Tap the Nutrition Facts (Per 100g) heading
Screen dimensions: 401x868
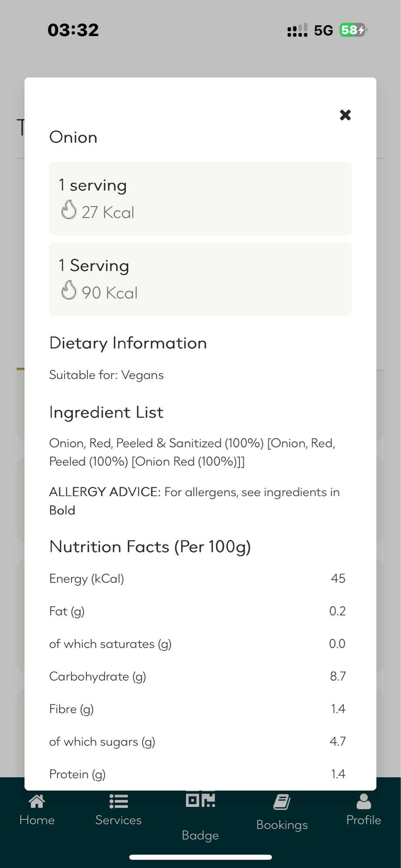coord(150,547)
